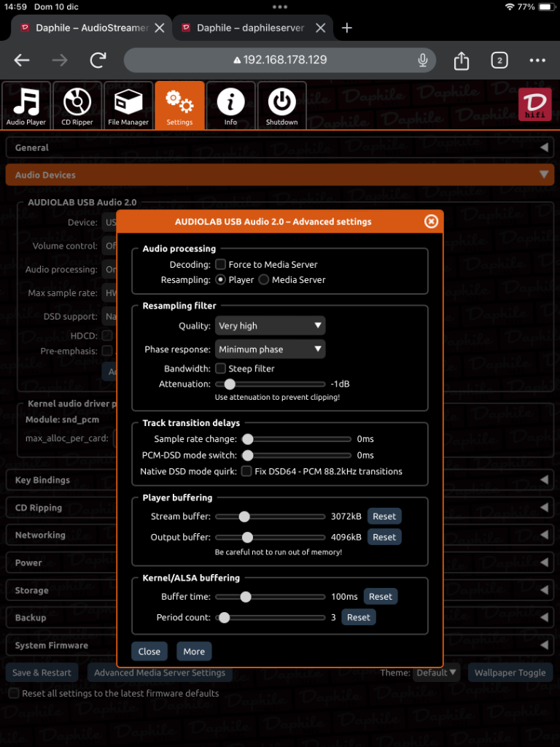Click the Wallpaper Toggle button
Image resolution: width=560 pixels, height=747 pixels.
click(510, 673)
